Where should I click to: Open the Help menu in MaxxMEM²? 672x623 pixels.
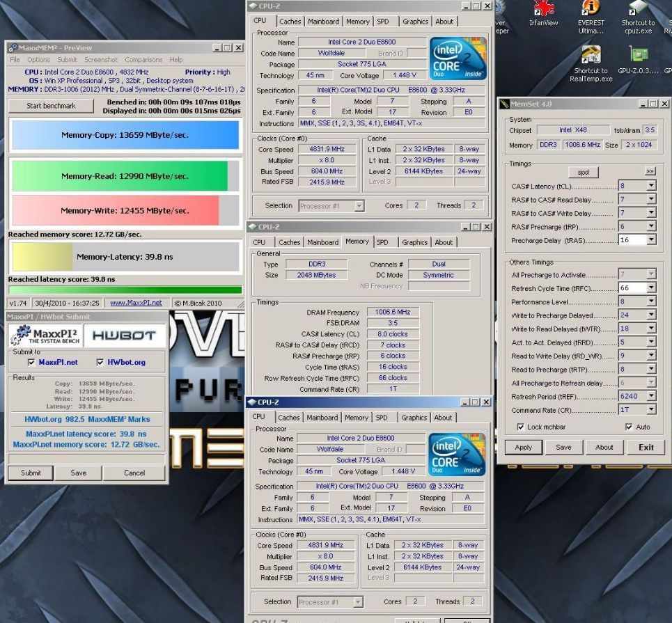pos(175,60)
